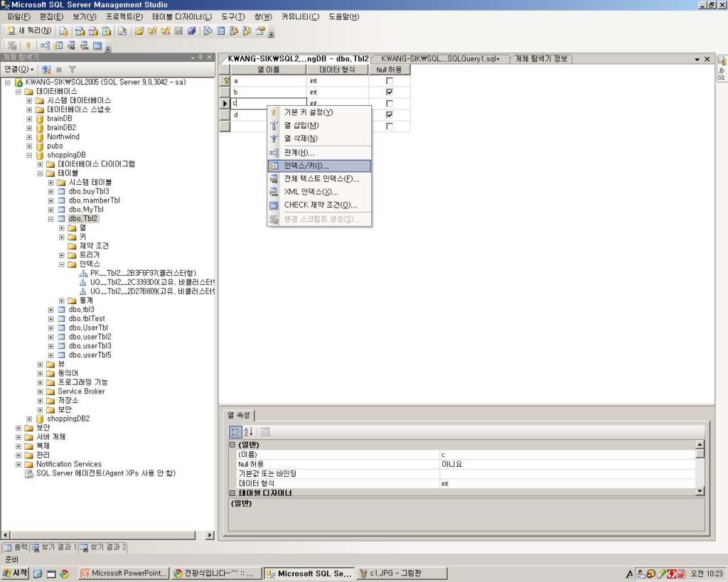Open the 파일(F) menu
The image size is (728, 582).
click(18, 17)
